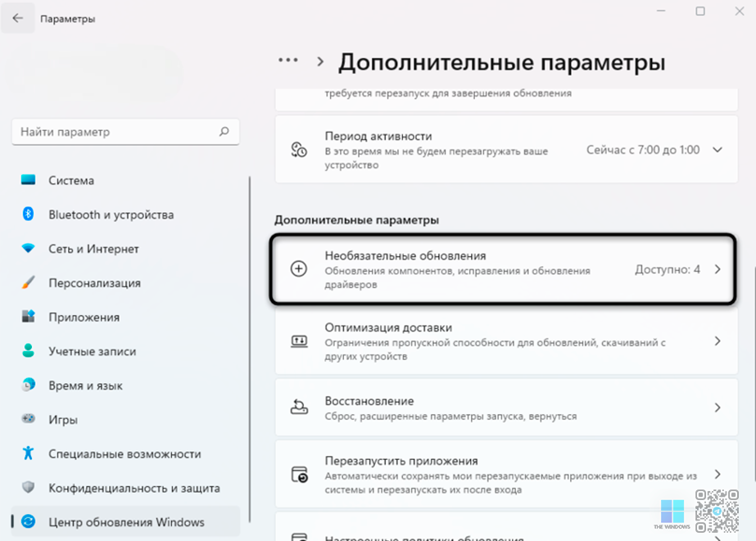Expand Период активности dropdown chevron
Viewport: 756px width, 541px height.
[x=718, y=150]
